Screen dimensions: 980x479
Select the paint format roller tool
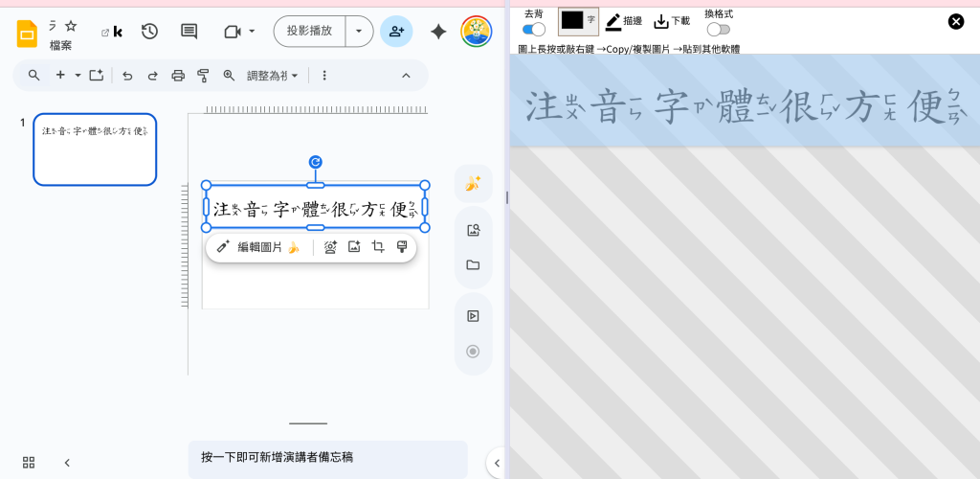coord(203,75)
